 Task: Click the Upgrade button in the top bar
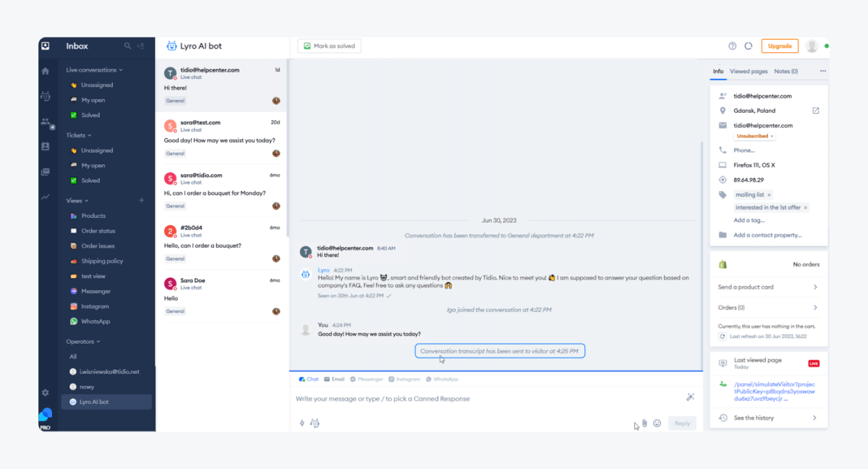point(780,46)
